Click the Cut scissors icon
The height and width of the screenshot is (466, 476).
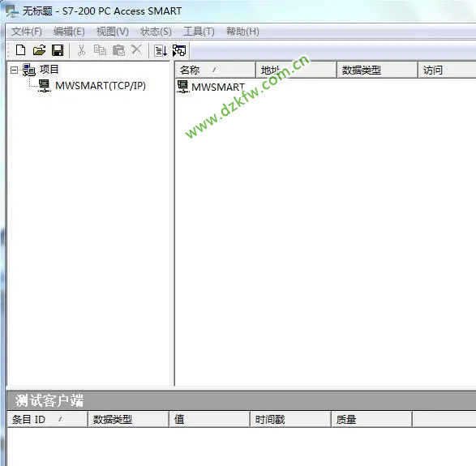[x=81, y=50]
